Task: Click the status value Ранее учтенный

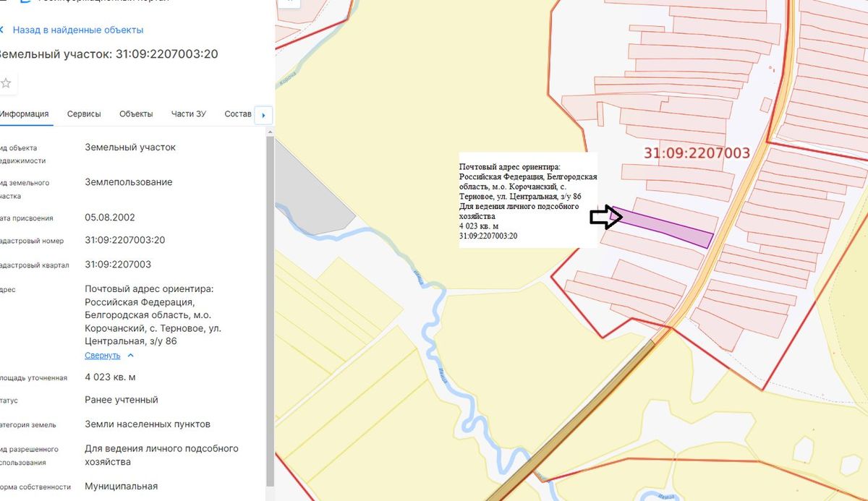Action: click(122, 400)
